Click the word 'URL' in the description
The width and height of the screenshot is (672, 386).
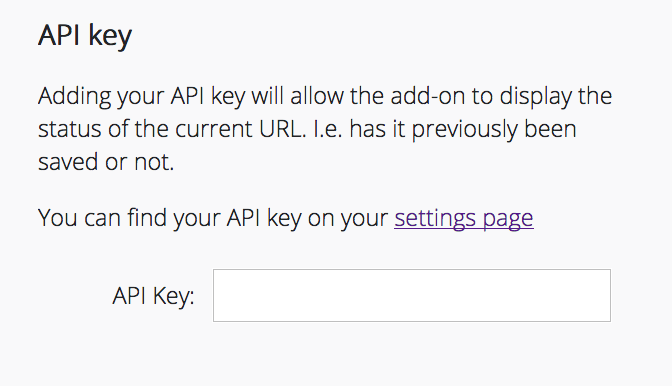pos(281,129)
